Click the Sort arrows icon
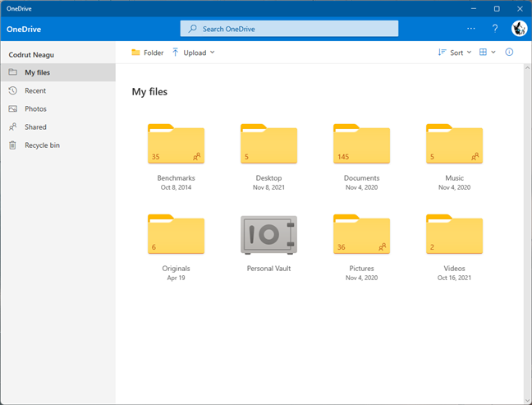 click(x=442, y=53)
